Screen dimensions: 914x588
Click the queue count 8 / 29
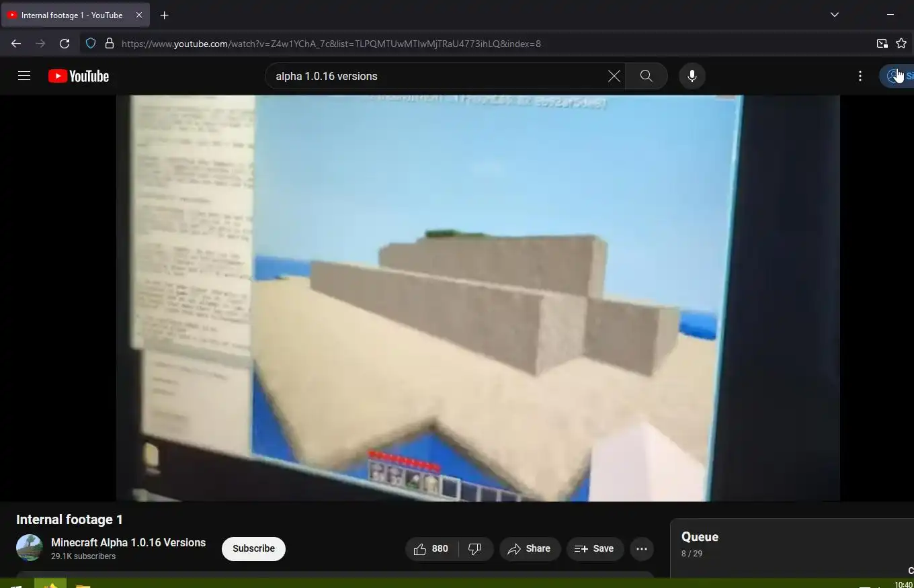click(692, 554)
